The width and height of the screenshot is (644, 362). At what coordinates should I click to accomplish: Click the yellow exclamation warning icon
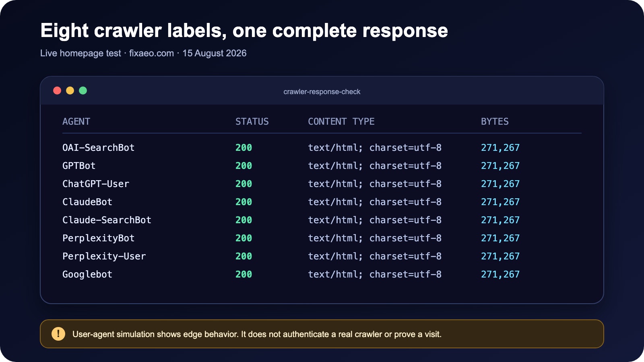click(x=58, y=334)
